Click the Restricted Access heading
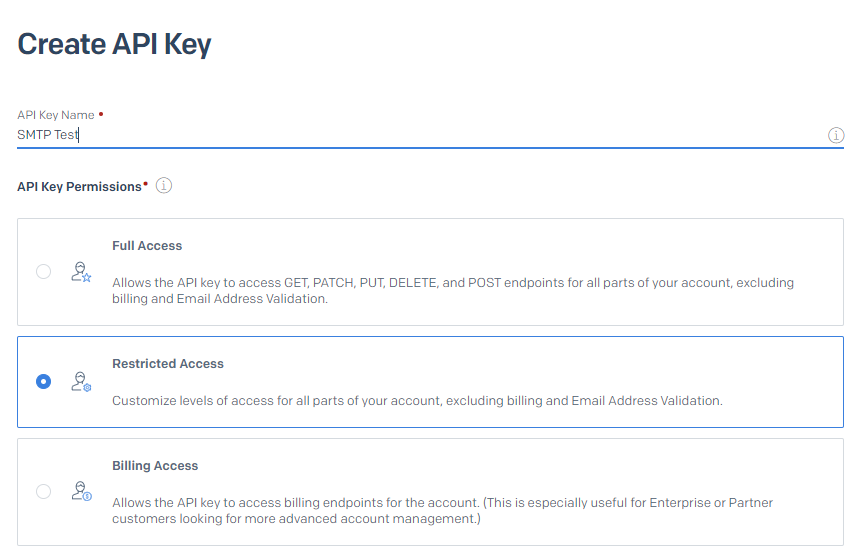The width and height of the screenshot is (859, 556). click(x=168, y=364)
